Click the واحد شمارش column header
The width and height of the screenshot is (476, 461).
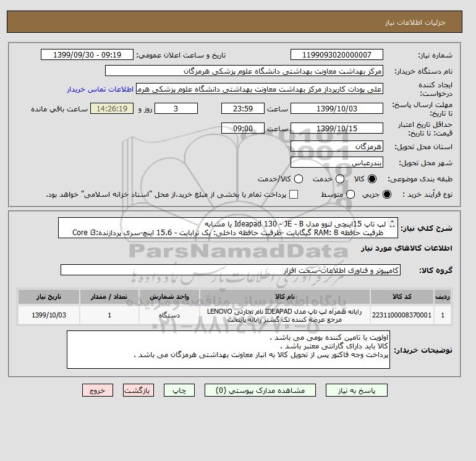[169, 296]
